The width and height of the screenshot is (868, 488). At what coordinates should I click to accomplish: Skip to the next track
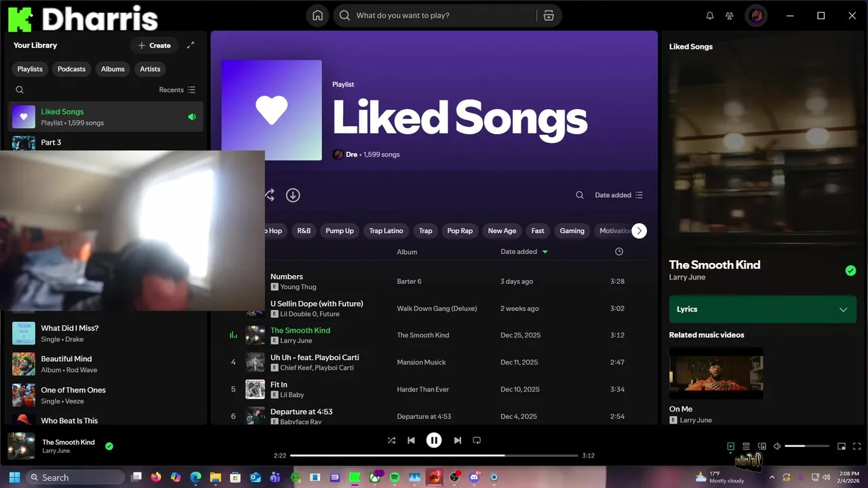[457, 441]
